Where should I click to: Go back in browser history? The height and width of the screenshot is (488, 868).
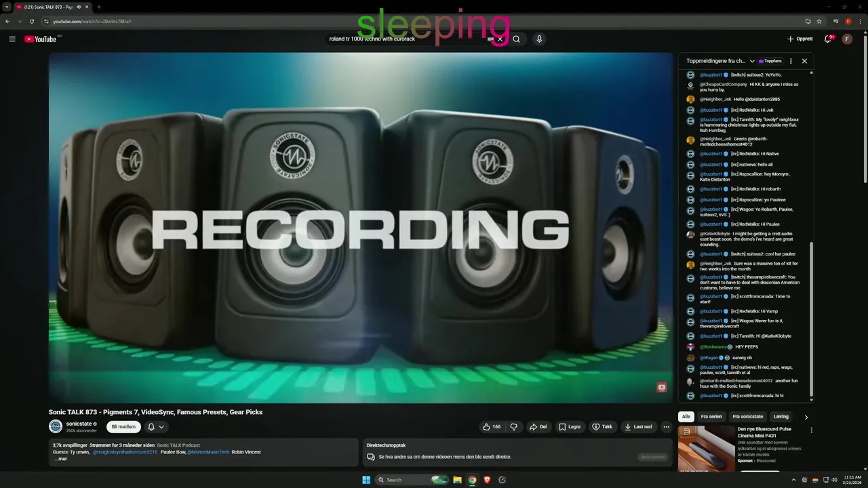click(x=7, y=21)
